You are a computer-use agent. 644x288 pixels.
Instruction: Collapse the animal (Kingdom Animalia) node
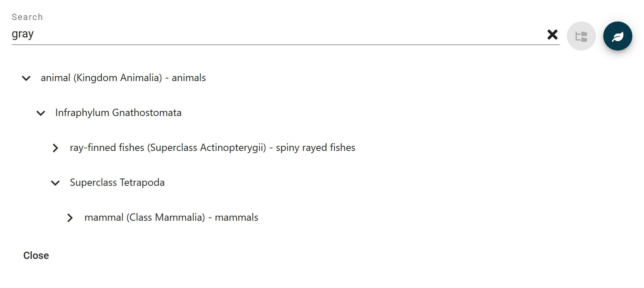[26, 78]
